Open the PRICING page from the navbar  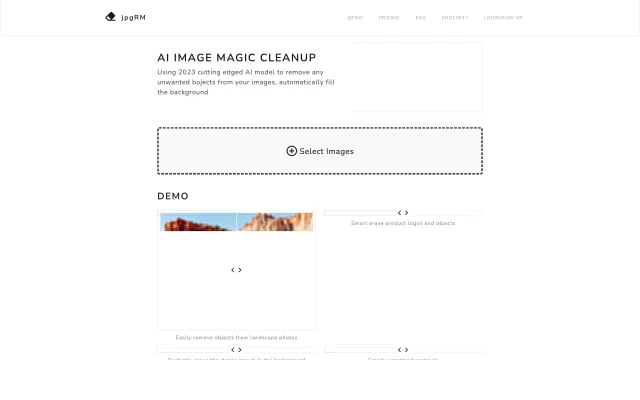tap(388, 17)
